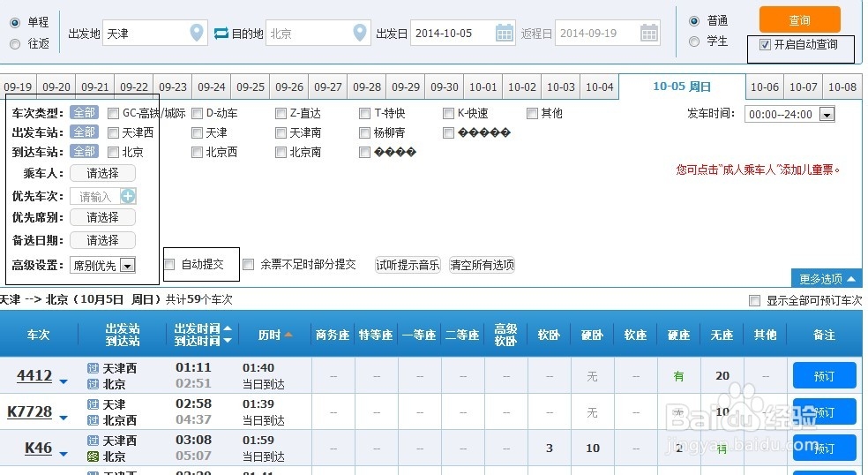The image size is (868, 475).
Task: Click the 试听提示音乐 button
Action: tap(408, 265)
